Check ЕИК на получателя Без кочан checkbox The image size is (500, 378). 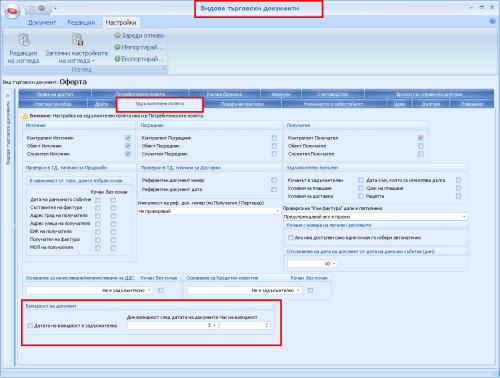(113, 232)
